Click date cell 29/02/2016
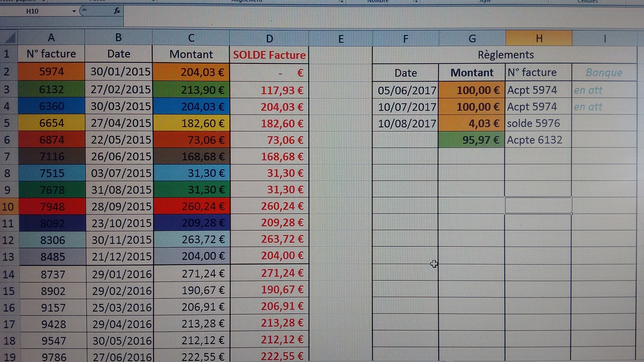Viewport: 644px width, 362px height. pyautogui.click(x=119, y=291)
